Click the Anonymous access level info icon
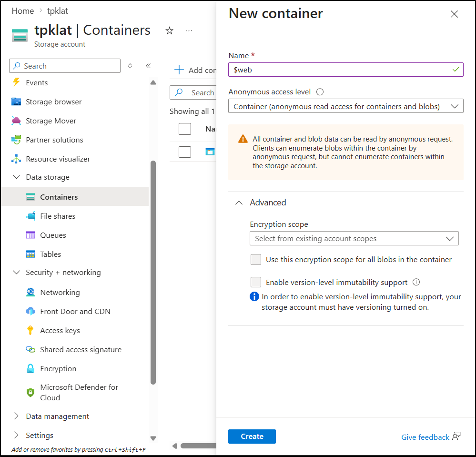Screen dimensions: 476x457 320,92
